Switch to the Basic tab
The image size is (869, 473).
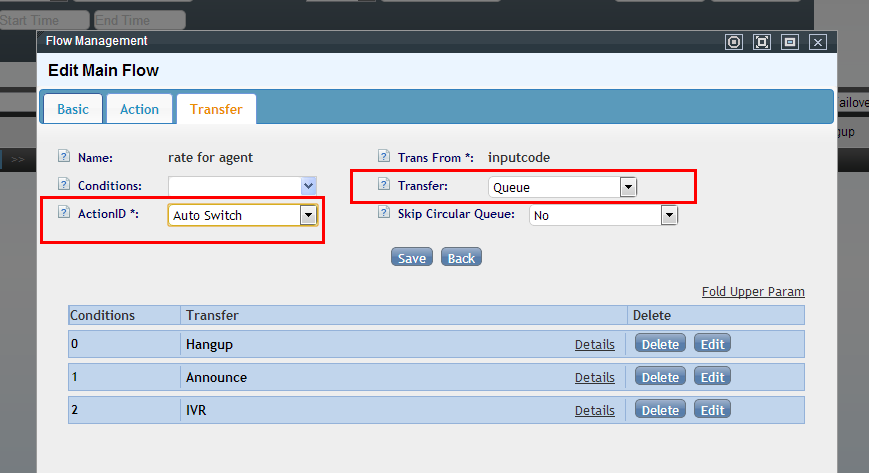(72, 109)
